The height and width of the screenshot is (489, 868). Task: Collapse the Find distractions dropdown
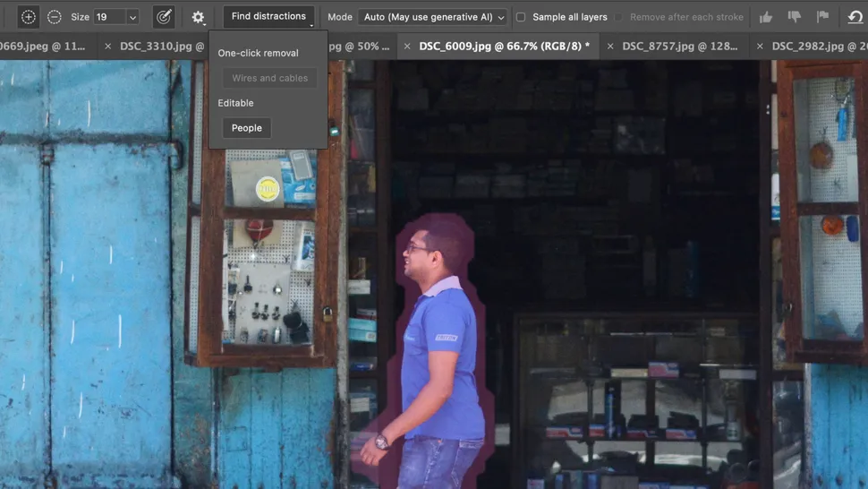tap(268, 17)
